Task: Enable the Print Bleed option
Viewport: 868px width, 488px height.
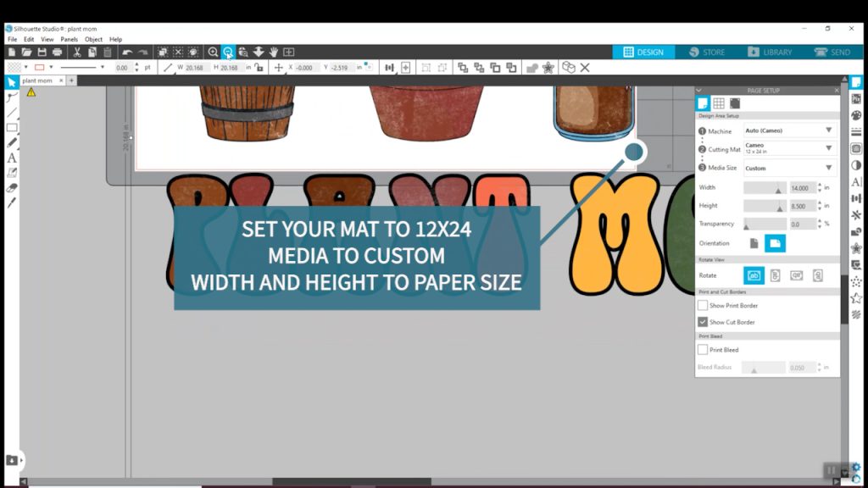Action: click(702, 349)
